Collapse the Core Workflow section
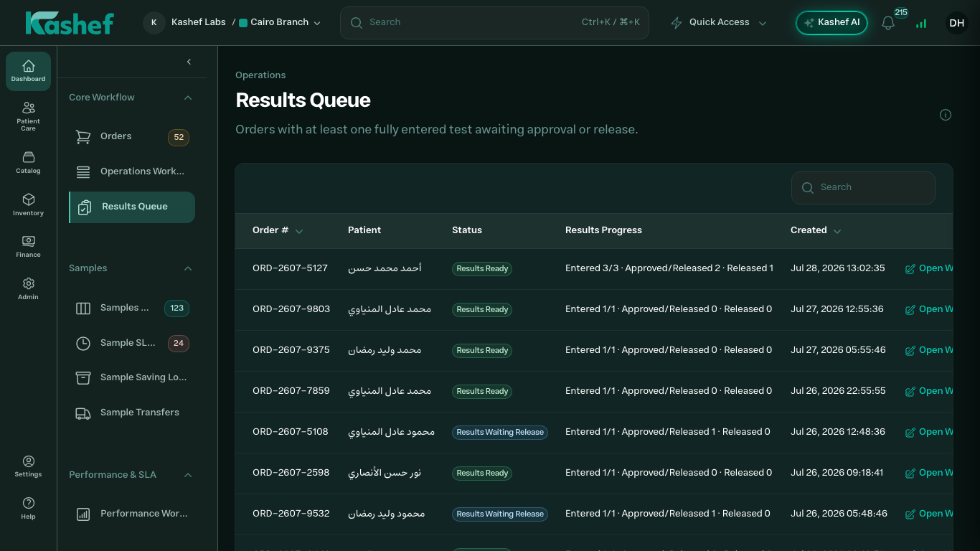The image size is (980, 551). [188, 98]
